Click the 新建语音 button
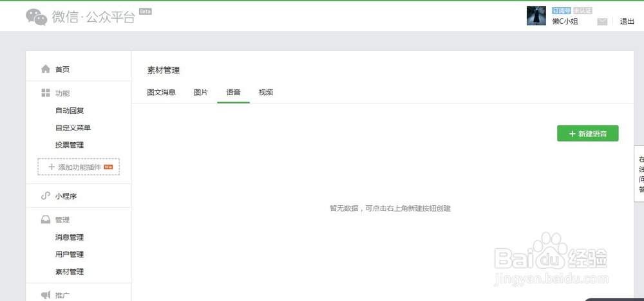 [588, 133]
